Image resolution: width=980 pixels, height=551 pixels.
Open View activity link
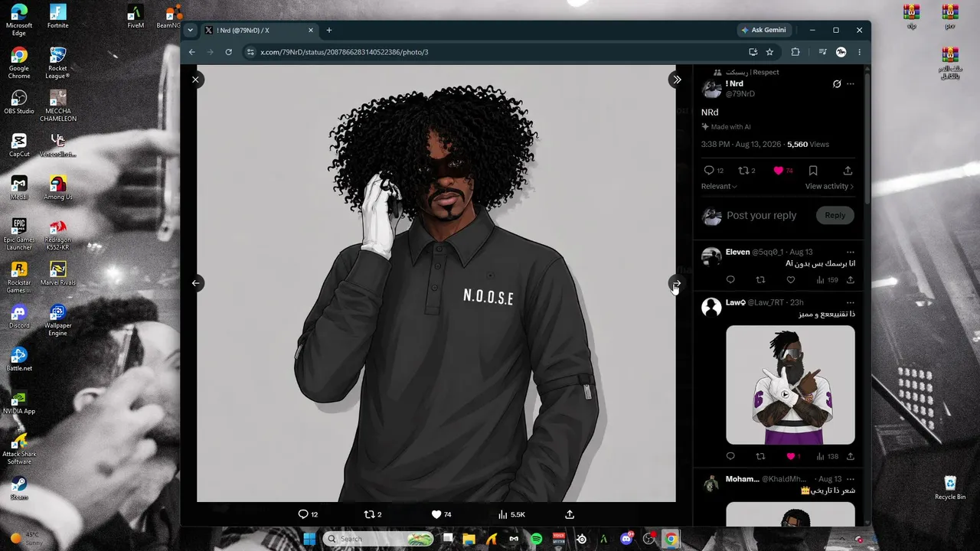pos(829,187)
